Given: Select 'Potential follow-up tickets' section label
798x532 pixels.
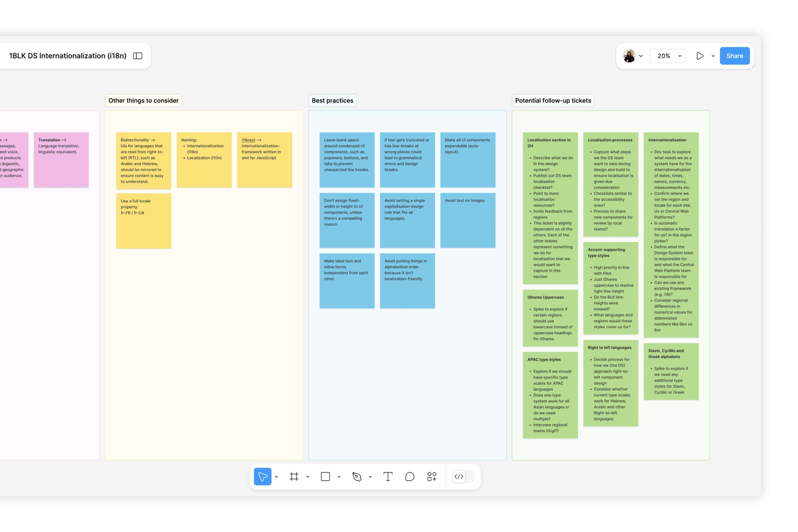Looking at the screenshot, I should click(553, 101).
